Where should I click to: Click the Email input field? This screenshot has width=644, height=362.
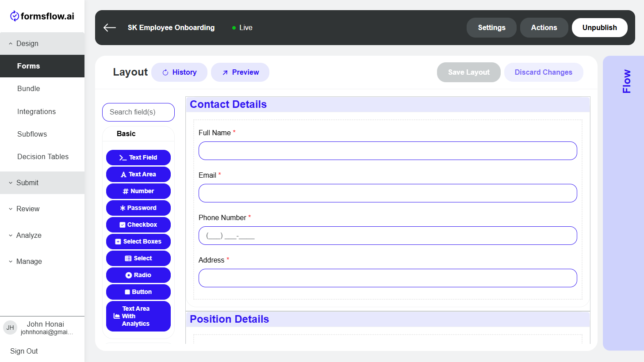388,193
